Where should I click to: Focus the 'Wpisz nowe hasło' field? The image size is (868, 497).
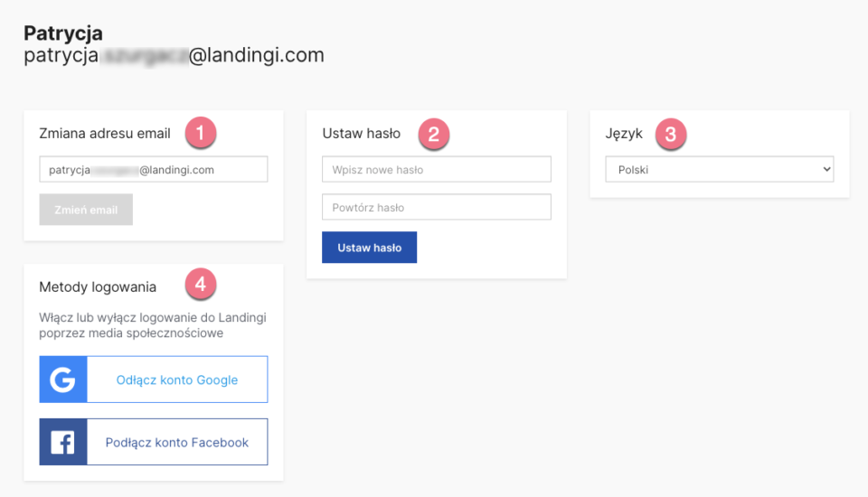pos(436,169)
